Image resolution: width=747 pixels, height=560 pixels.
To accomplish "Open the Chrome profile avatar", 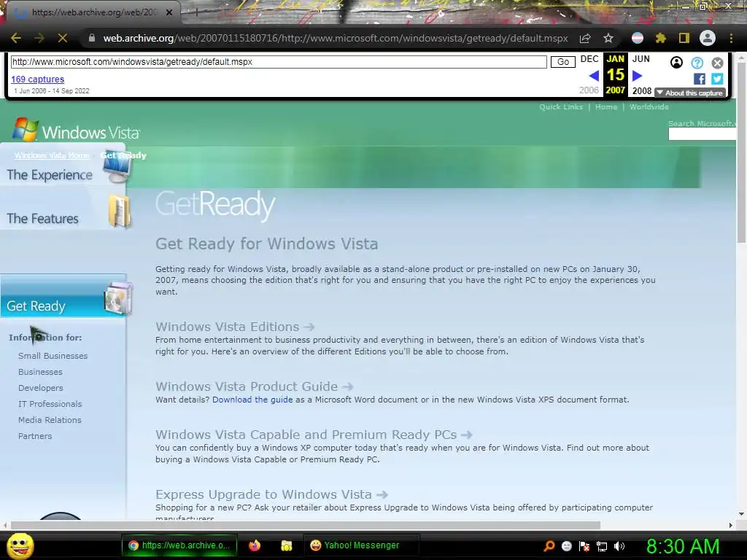I will pos(708,38).
